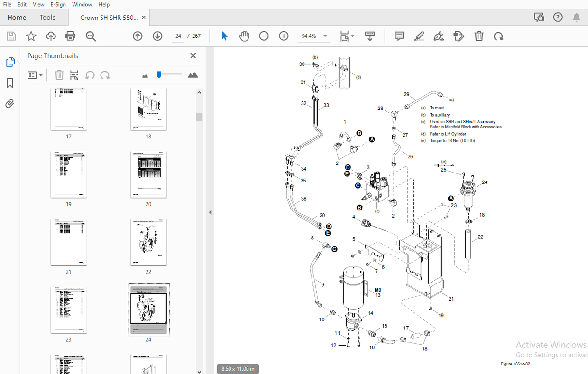Open the Page Thumbnails panel icon
Viewport: 588px width, 374px height.
coord(10,62)
